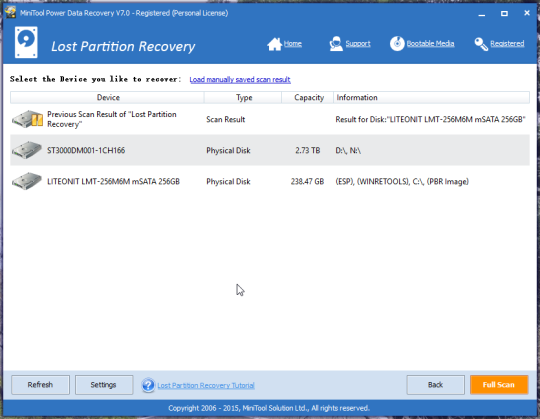Open the Bootable Media link

click(430, 44)
